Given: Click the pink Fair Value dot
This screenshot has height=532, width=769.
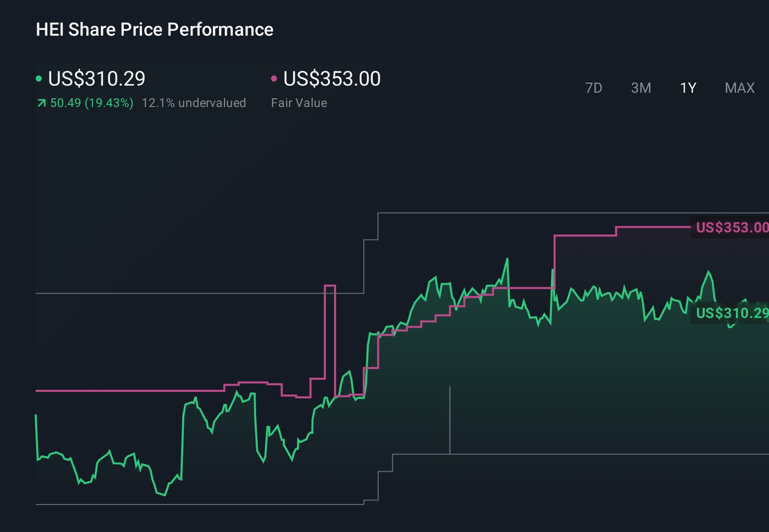Looking at the screenshot, I should click(x=274, y=79).
